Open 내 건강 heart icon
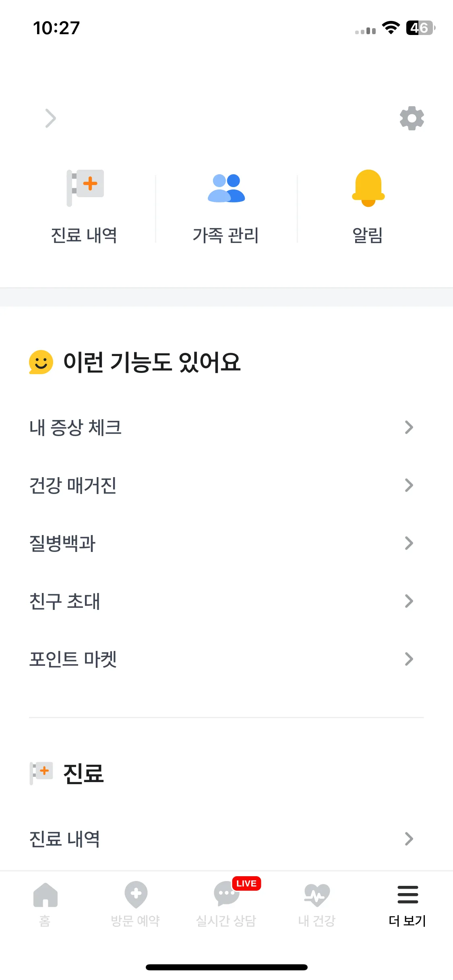 click(317, 895)
